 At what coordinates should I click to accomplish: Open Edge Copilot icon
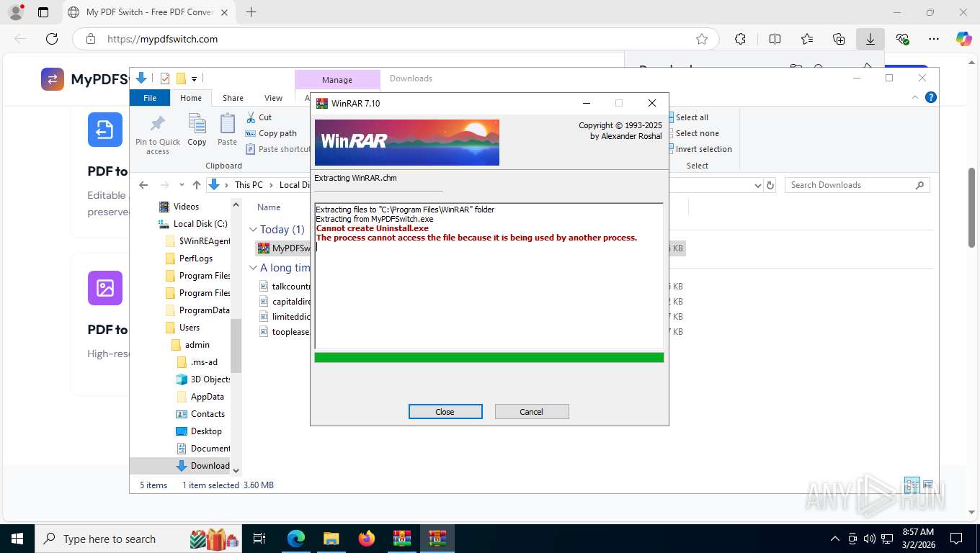click(963, 39)
